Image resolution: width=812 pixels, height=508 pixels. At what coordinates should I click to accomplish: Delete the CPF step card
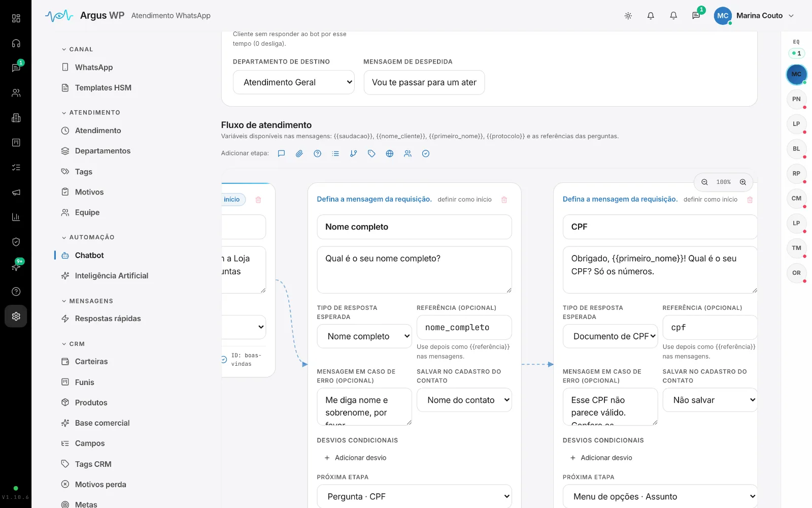coord(750,200)
